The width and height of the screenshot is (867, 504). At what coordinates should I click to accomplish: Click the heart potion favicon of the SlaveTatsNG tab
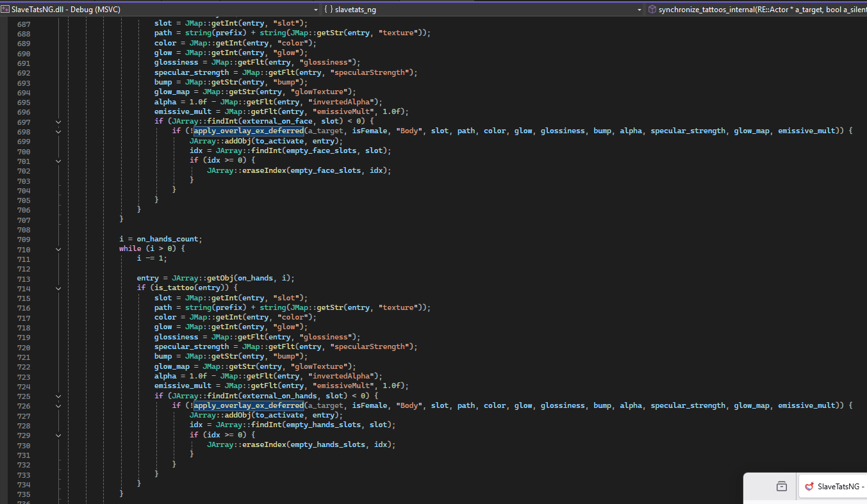[x=809, y=487]
